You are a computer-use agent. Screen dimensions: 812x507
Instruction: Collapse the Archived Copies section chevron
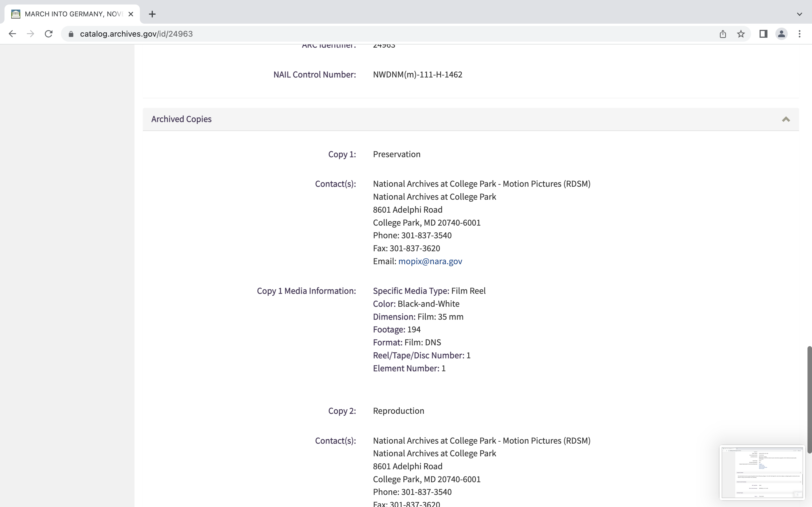786,119
